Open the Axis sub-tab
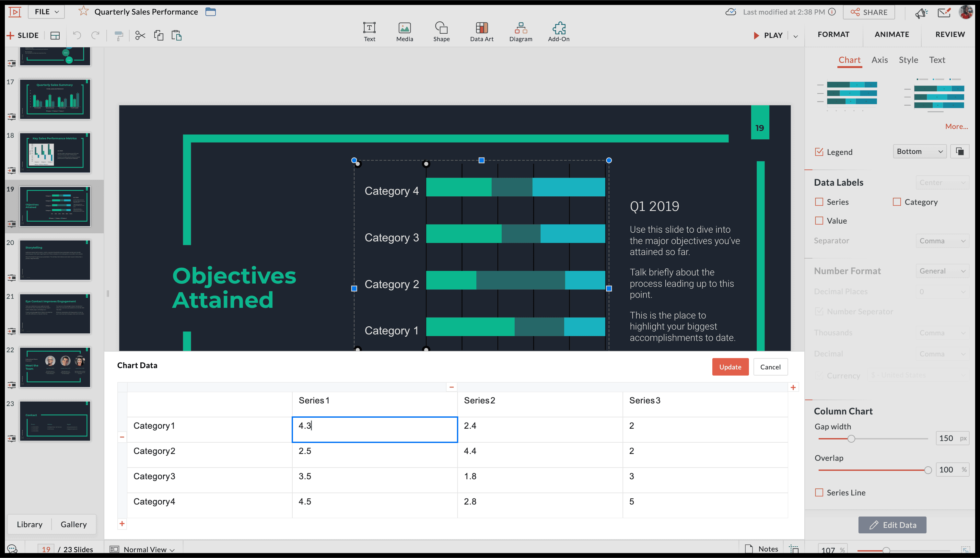This screenshot has width=980, height=558. coord(879,60)
